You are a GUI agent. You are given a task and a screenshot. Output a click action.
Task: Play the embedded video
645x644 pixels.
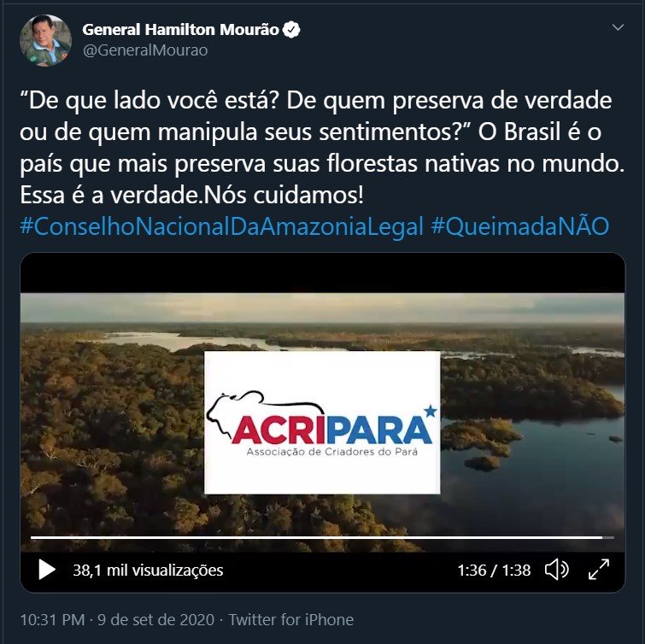pyautogui.click(x=47, y=570)
